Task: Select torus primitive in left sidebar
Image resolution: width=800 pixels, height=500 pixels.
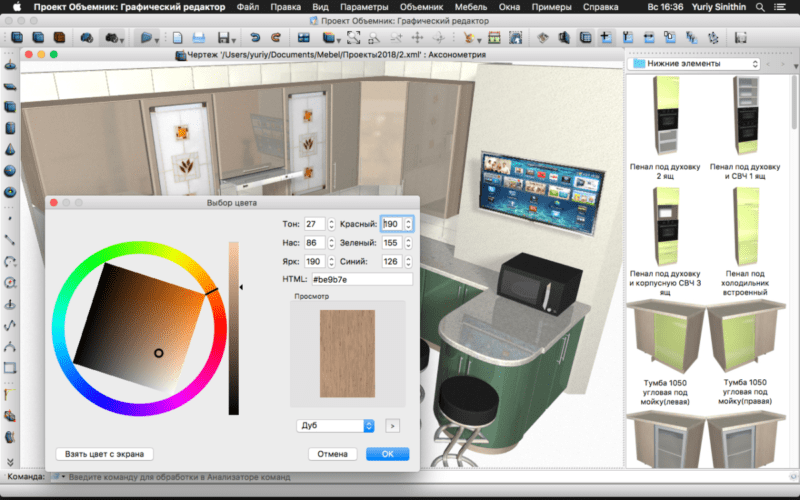Action: point(10,192)
